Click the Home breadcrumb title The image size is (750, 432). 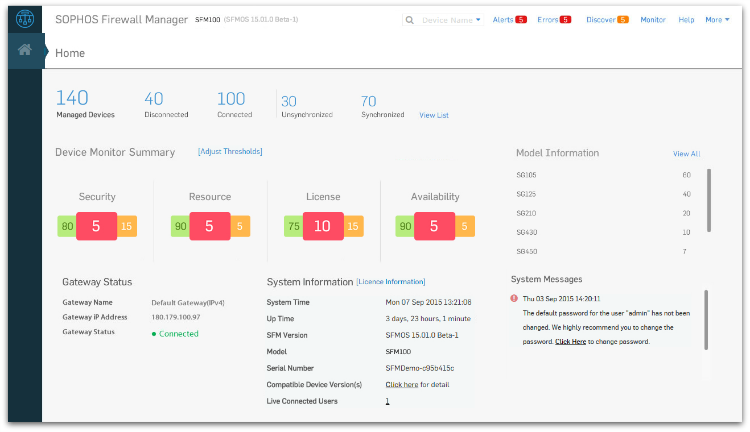(x=70, y=53)
